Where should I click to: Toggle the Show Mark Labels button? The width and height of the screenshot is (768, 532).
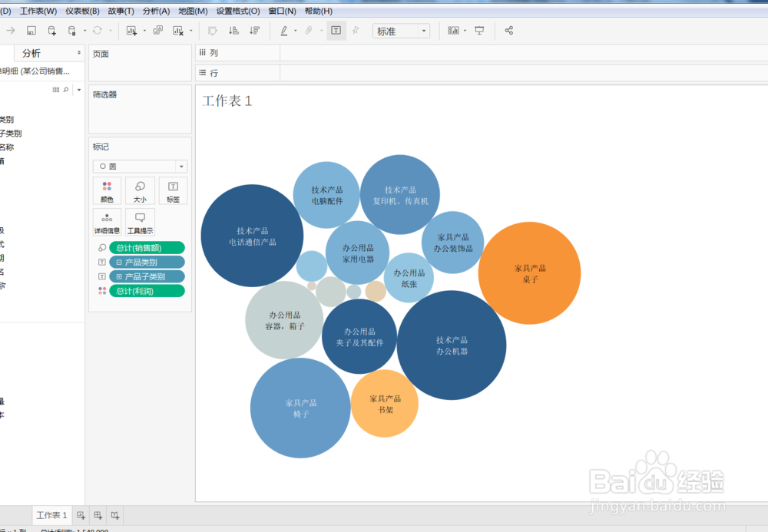[336, 31]
